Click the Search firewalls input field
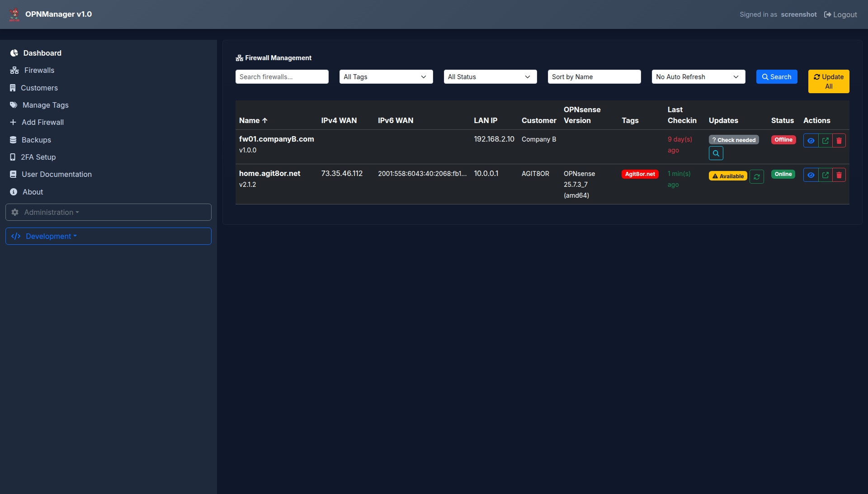Screen dimensions: 868x494 [282, 77]
